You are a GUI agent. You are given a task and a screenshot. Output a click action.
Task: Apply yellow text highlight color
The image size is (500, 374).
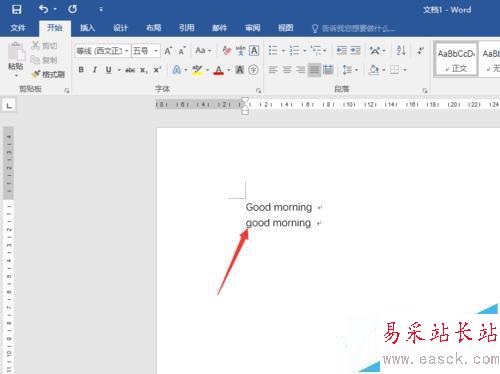coord(197,70)
